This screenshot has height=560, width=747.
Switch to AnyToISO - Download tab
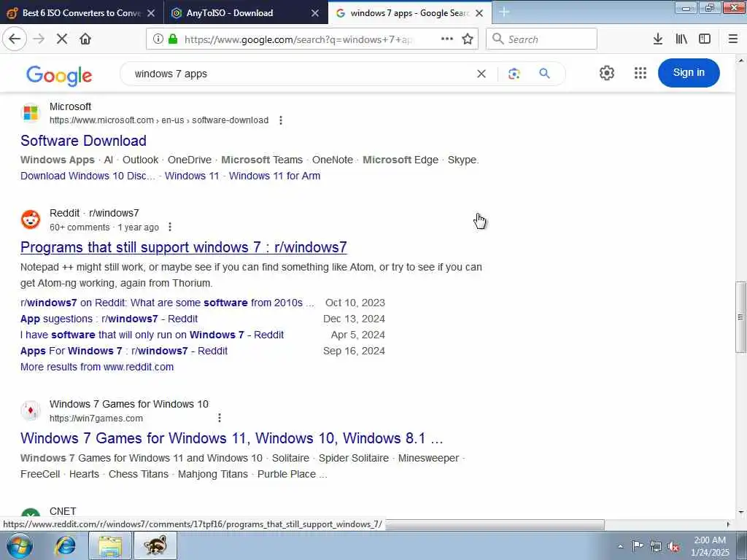pyautogui.click(x=230, y=13)
